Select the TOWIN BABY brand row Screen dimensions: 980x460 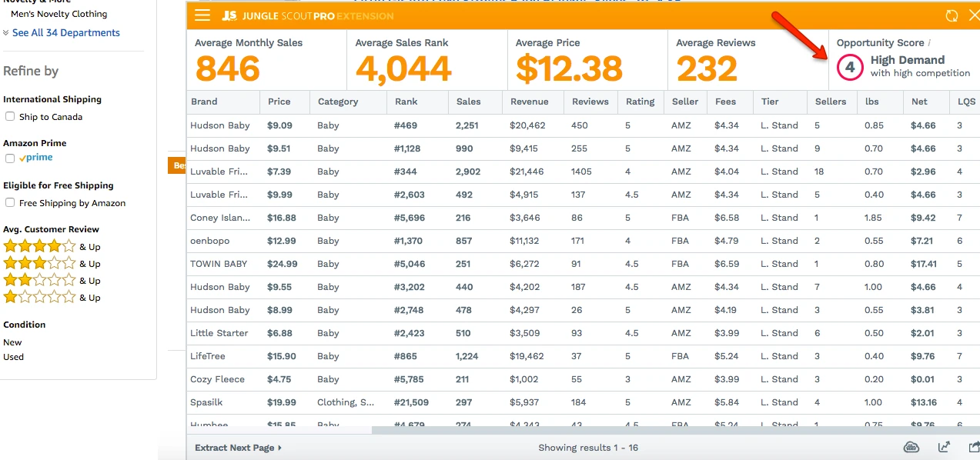584,264
